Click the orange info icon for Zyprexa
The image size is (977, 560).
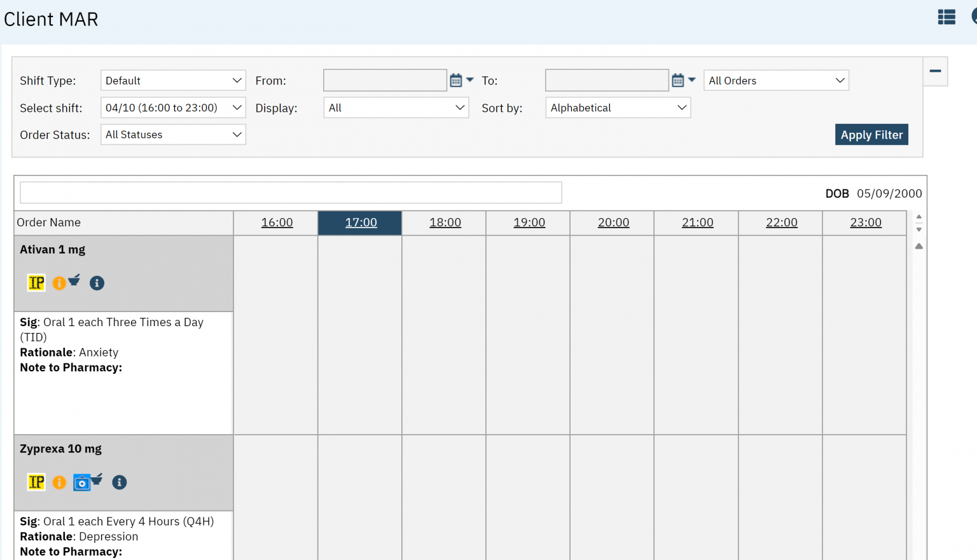pos(59,482)
